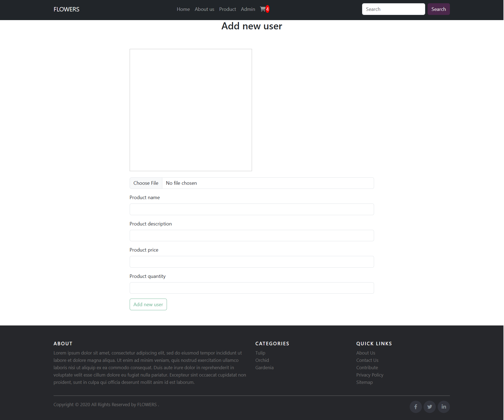Image resolution: width=504 pixels, height=420 pixels.
Task: Submit the form via Add new user button
Action: (148, 304)
